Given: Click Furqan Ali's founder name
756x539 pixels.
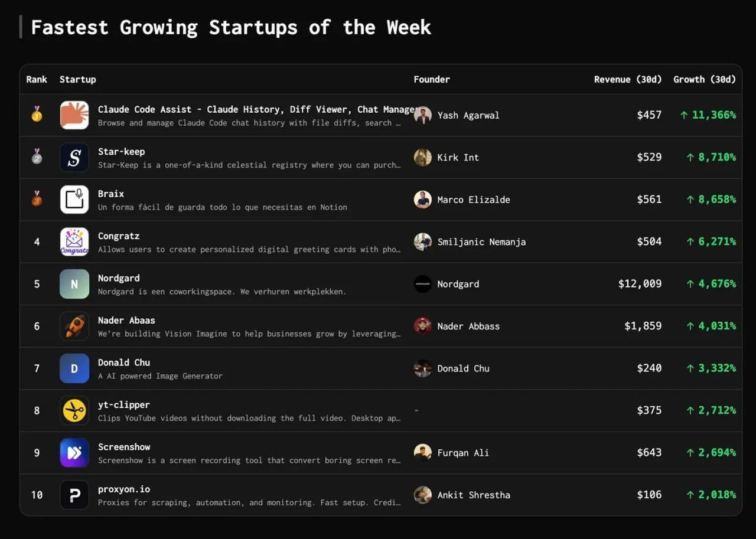Looking at the screenshot, I should 463,453.
